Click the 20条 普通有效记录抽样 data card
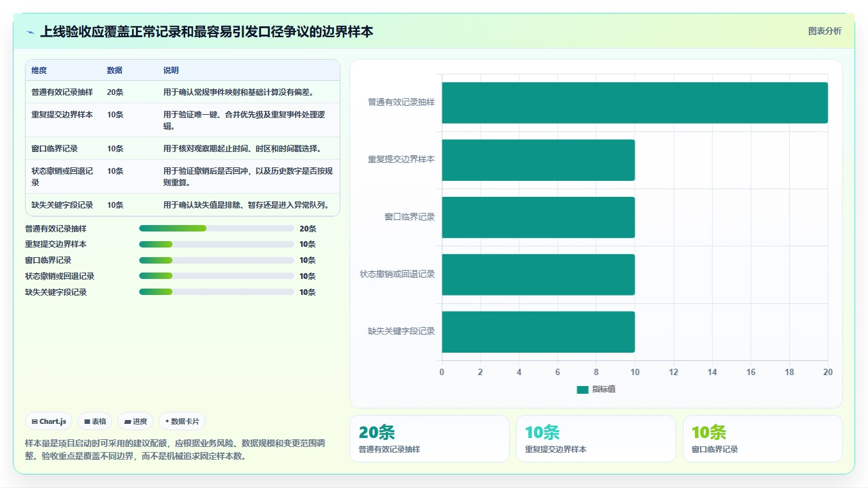This screenshot has height=488, width=868. click(x=430, y=439)
